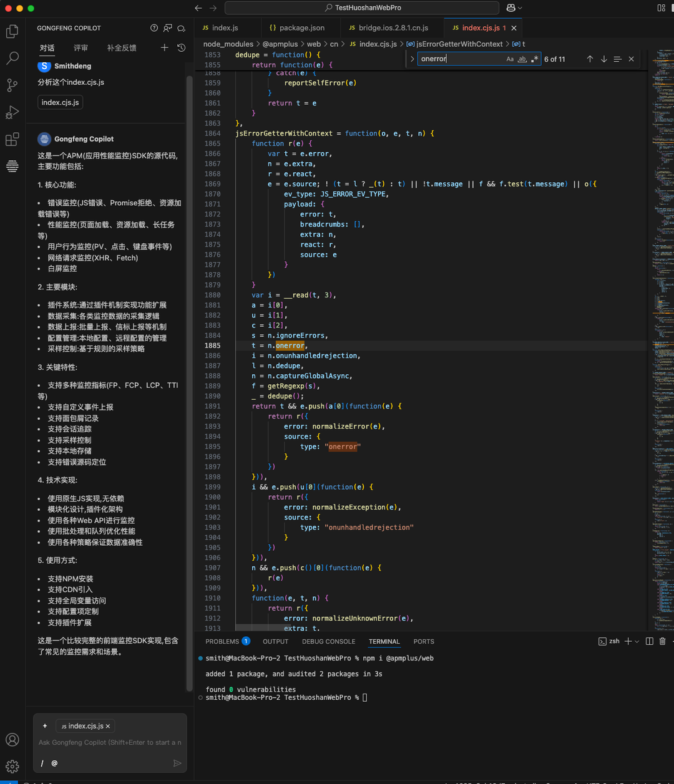Open the Manage gear icon
Image resolution: width=674 pixels, height=784 pixels.
click(12, 767)
